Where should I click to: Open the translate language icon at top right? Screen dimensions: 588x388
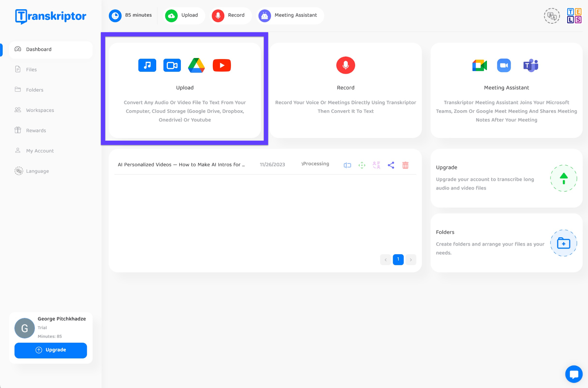pyautogui.click(x=552, y=16)
